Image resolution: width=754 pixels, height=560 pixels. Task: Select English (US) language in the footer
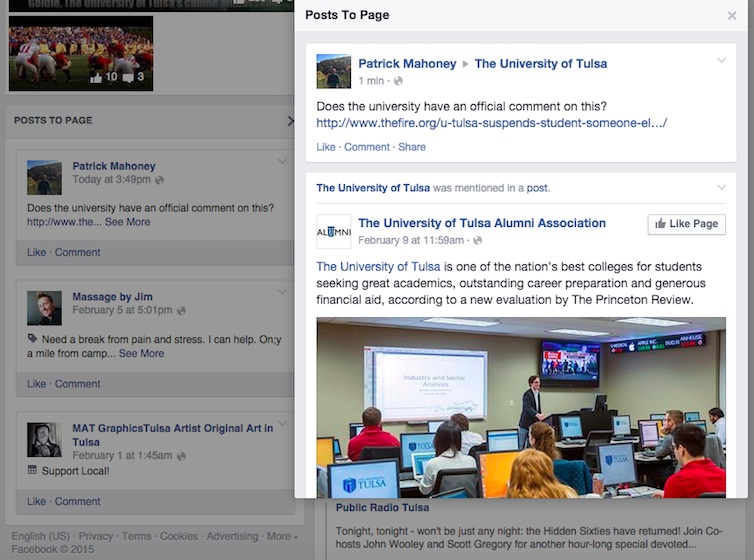tap(40, 536)
